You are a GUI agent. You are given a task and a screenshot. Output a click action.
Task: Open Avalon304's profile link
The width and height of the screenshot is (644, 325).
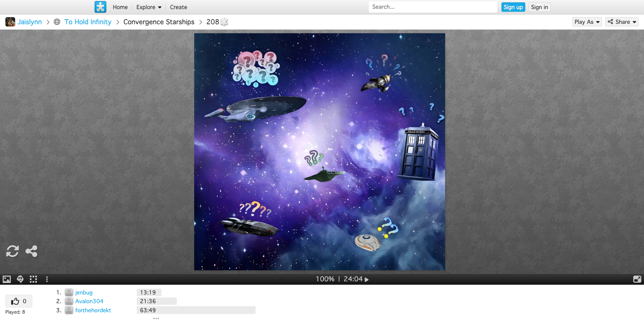click(89, 301)
